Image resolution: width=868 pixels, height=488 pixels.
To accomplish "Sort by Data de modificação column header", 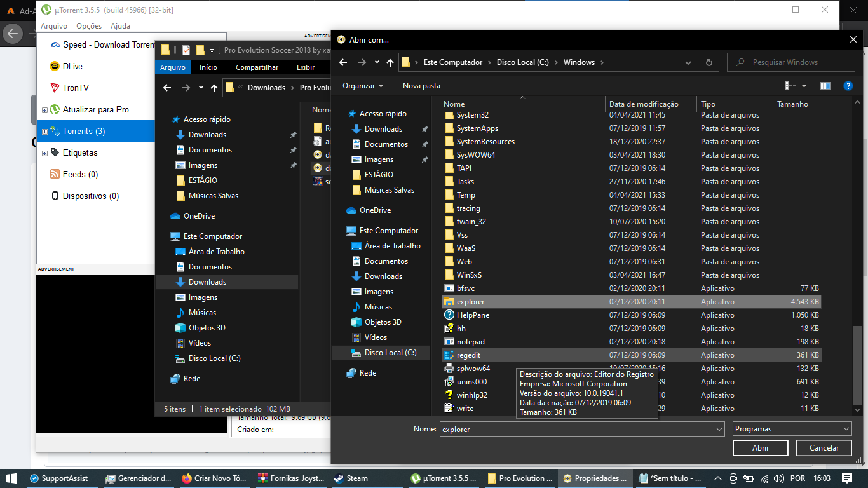I will [x=651, y=104].
